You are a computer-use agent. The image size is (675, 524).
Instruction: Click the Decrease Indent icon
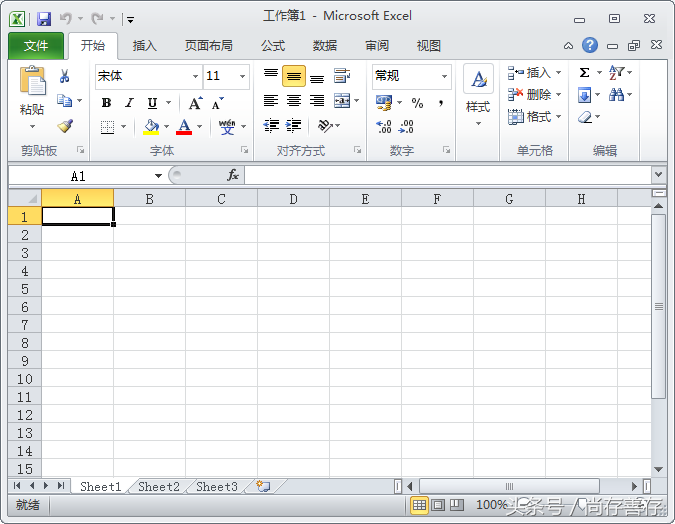pos(271,126)
